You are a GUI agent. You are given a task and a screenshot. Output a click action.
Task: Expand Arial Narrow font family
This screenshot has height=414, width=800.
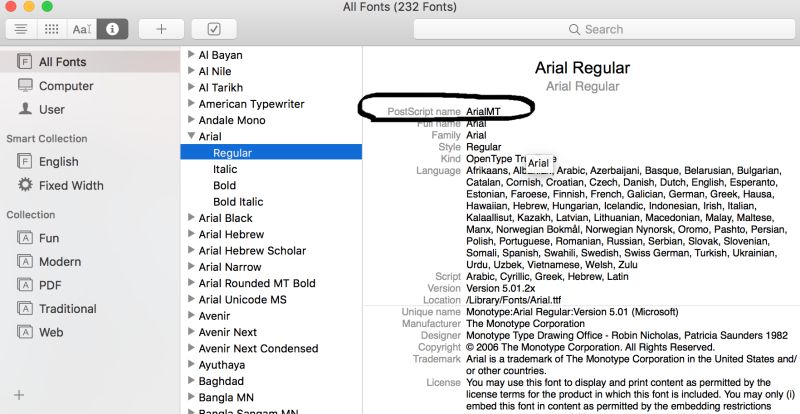(x=191, y=266)
